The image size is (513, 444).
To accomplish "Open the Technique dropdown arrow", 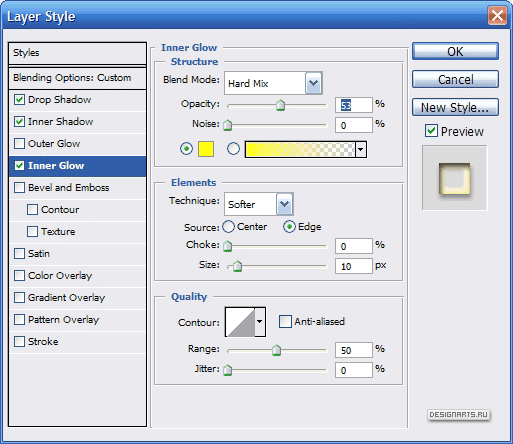I will pos(284,204).
